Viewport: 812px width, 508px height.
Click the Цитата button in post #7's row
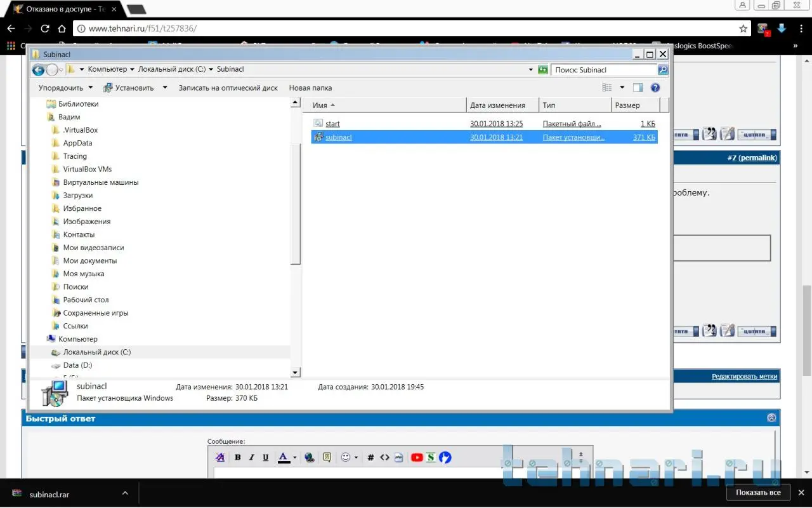(756, 330)
